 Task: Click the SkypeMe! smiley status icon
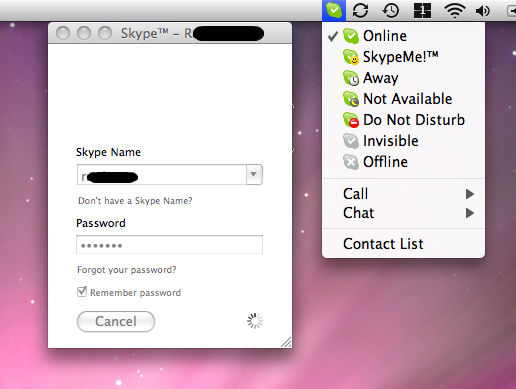(x=351, y=57)
